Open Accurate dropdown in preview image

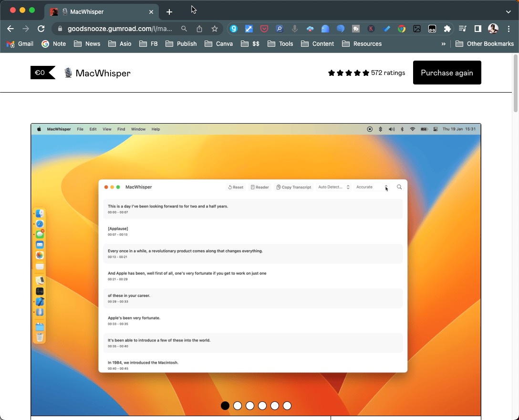click(372, 187)
